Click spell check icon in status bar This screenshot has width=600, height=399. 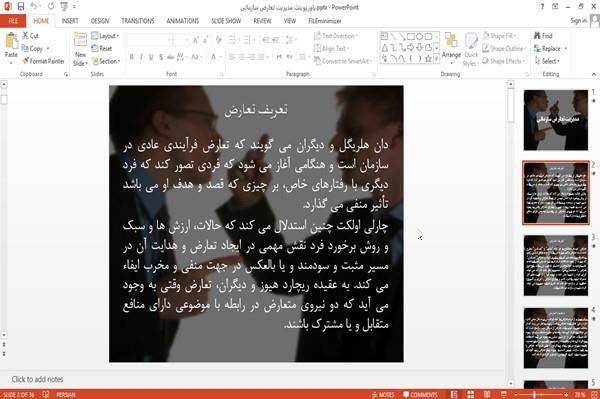point(46,394)
